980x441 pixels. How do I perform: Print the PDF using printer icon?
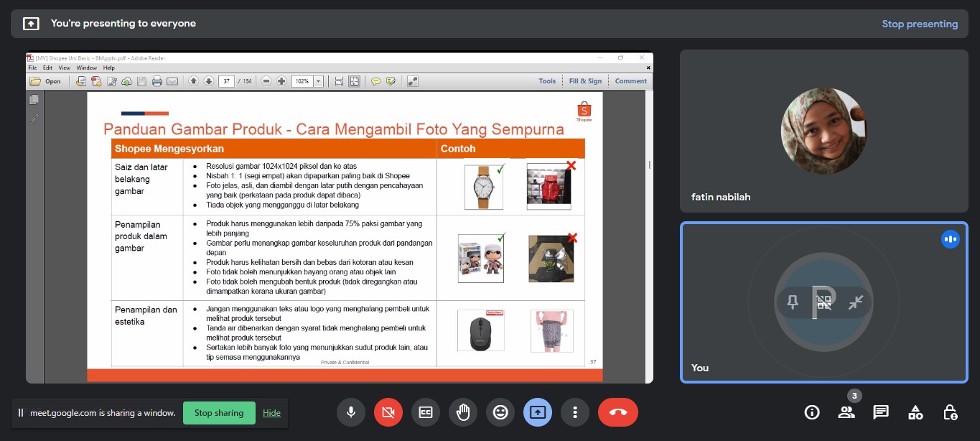[x=157, y=81]
